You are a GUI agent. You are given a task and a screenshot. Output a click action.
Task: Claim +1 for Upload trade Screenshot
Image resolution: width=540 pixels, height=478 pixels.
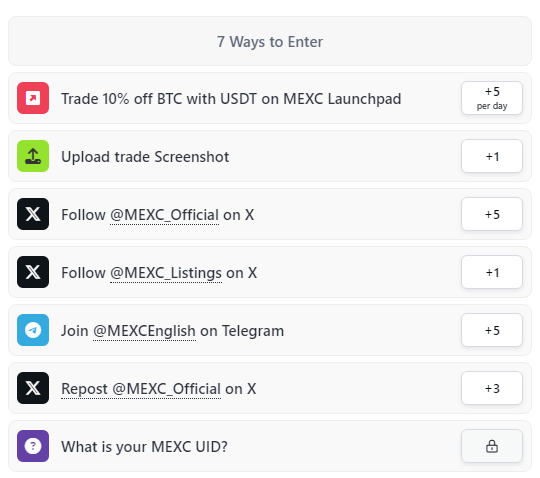[x=492, y=156]
